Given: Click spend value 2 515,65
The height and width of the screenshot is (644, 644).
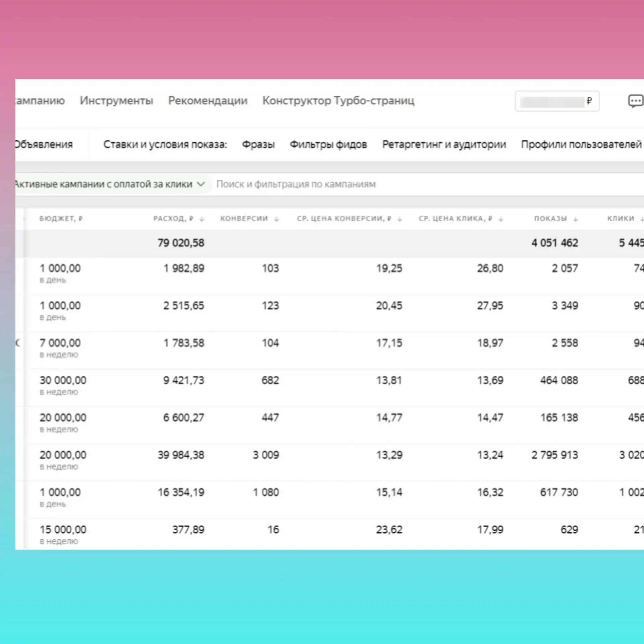Looking at the screenshot, I should coord(184,306).
